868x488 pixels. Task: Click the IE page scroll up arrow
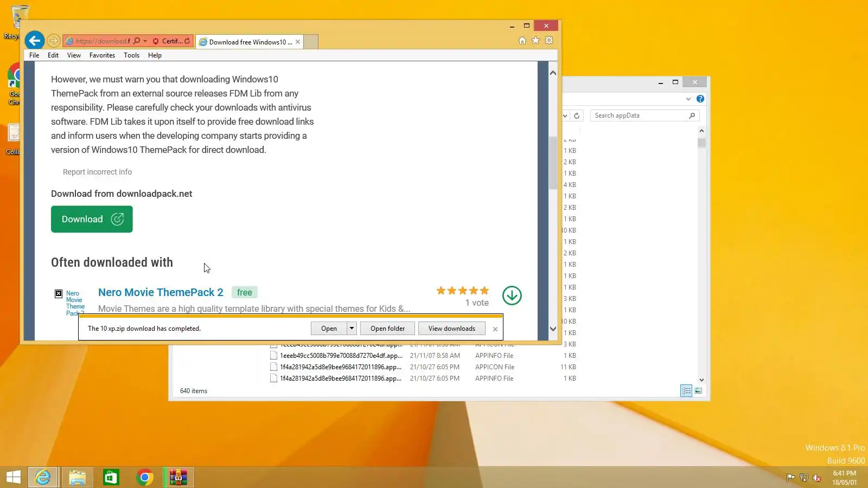coord(553,73)
